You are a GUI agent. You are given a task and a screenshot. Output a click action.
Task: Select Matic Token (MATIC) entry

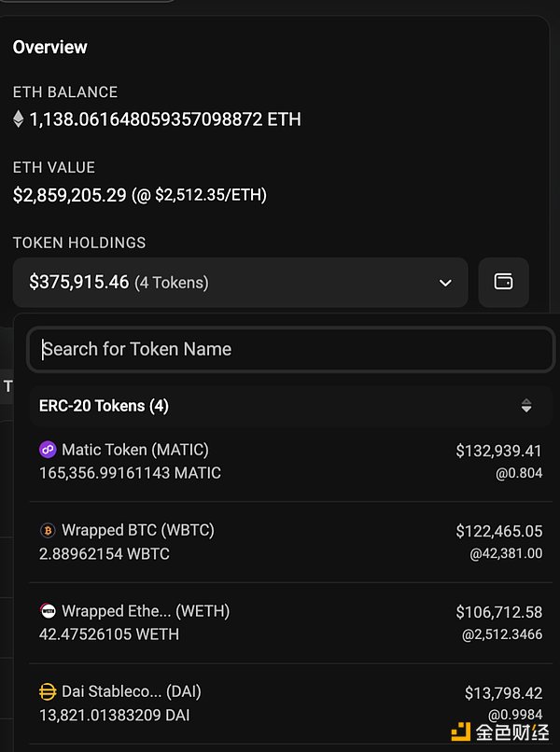tap(134, 450)
